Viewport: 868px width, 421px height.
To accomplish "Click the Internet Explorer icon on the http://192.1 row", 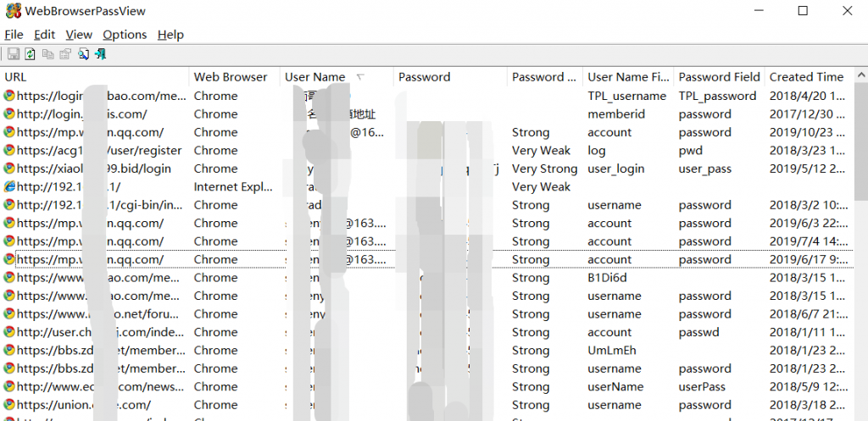I will click(8, 187).
